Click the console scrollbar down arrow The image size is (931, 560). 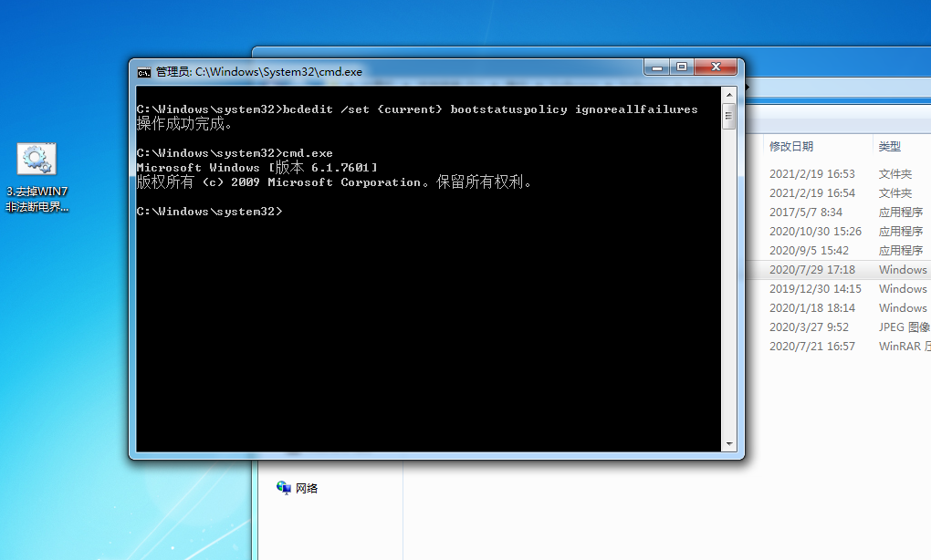point(728,444)
